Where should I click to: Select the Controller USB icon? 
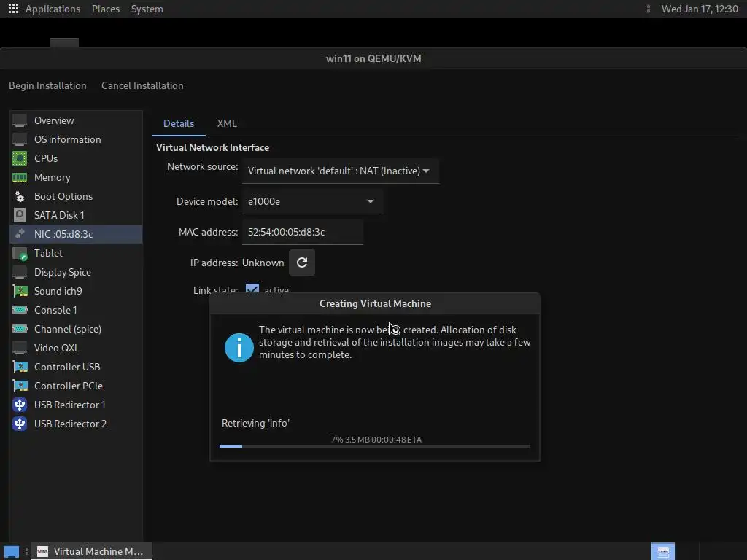point(20,367)
